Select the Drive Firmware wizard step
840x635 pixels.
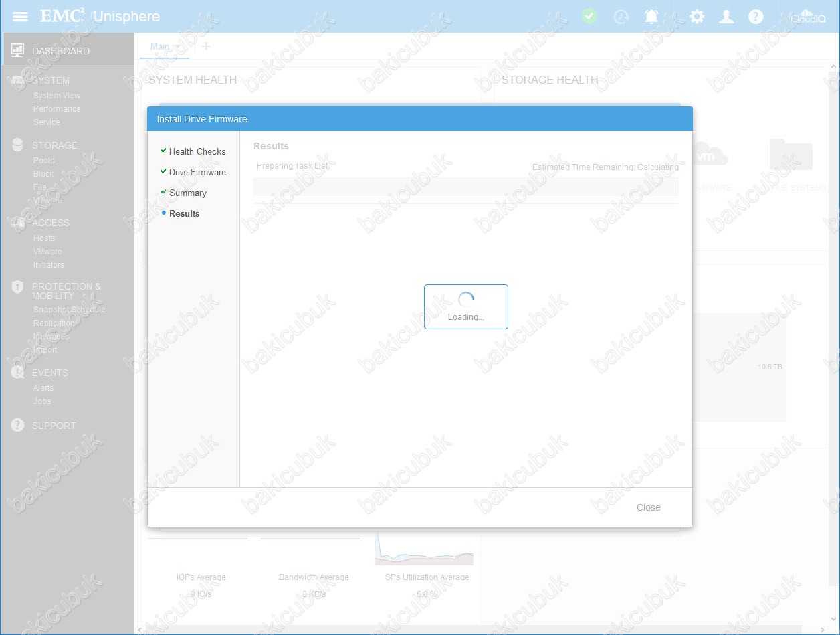point(197,172)
